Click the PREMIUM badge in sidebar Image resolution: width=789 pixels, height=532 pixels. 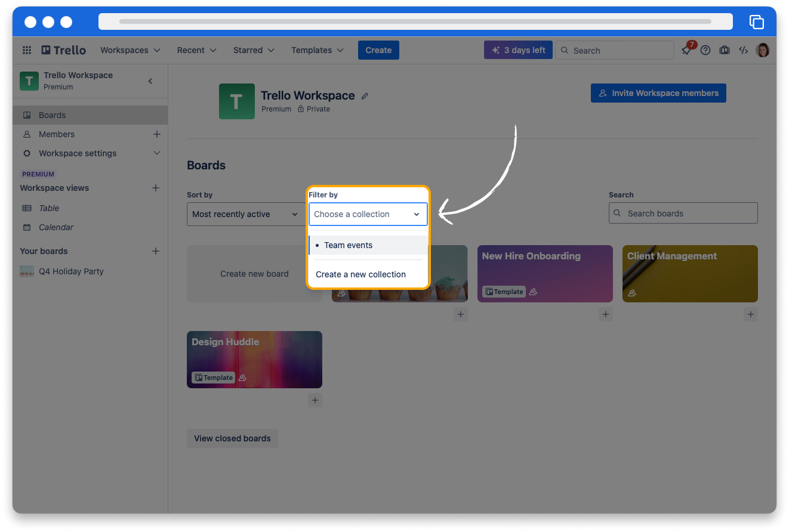pyautogui.click(x=38, y=174)
